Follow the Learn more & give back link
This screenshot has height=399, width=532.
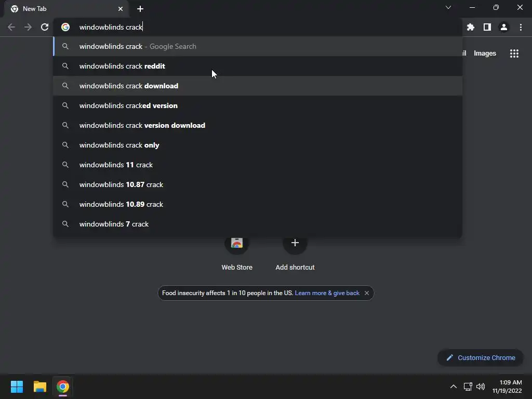(327, 293)
